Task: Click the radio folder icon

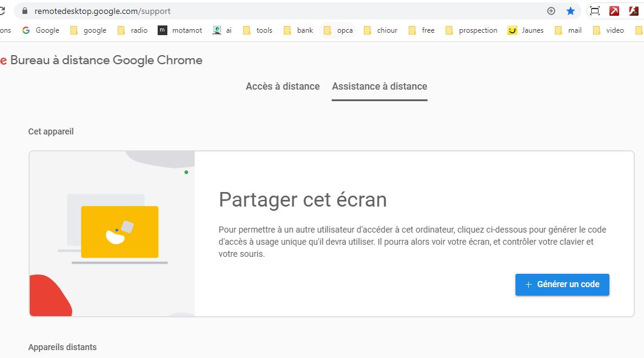Action: coord(121,30)
